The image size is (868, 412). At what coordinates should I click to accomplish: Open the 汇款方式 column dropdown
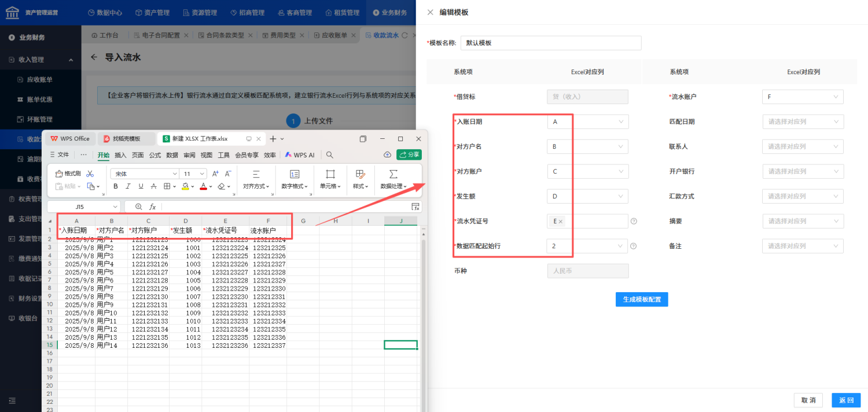pos(803,196)
